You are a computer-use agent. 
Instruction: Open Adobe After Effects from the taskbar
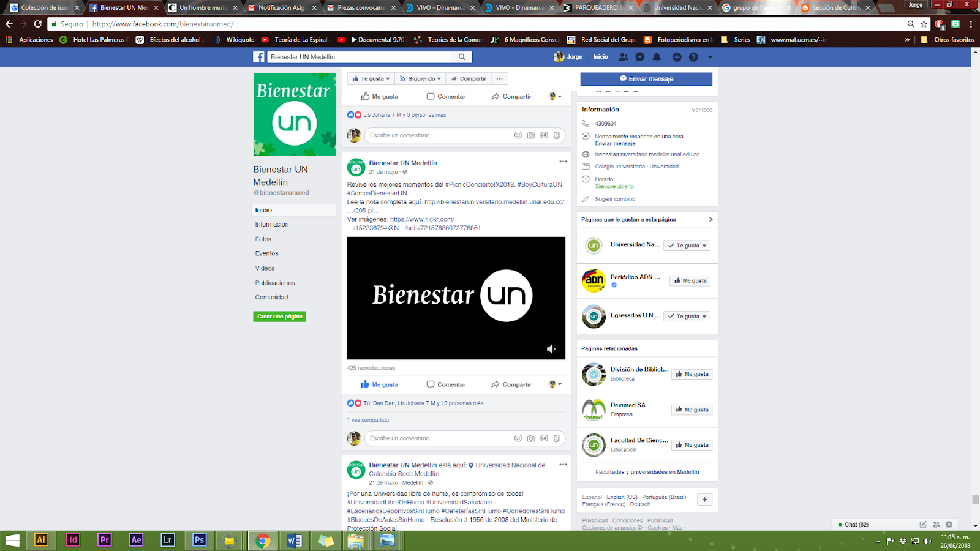137,540
